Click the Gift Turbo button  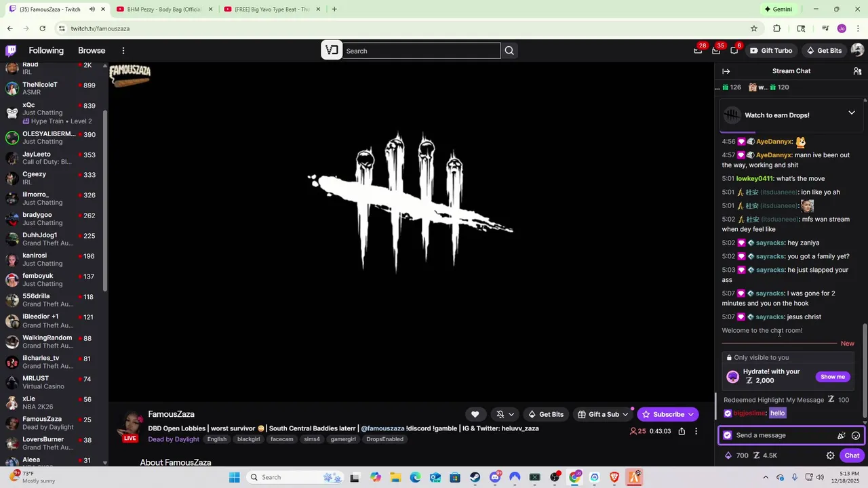[x=771, y=51]
